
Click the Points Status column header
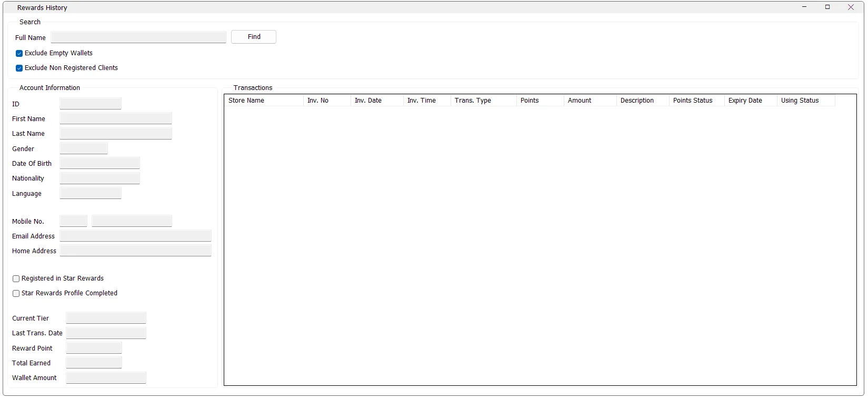click(x=697, y=101)
